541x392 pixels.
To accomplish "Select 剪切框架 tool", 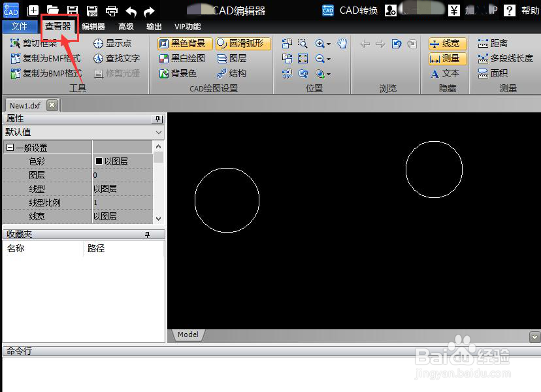I will click(x=34, y=43).
